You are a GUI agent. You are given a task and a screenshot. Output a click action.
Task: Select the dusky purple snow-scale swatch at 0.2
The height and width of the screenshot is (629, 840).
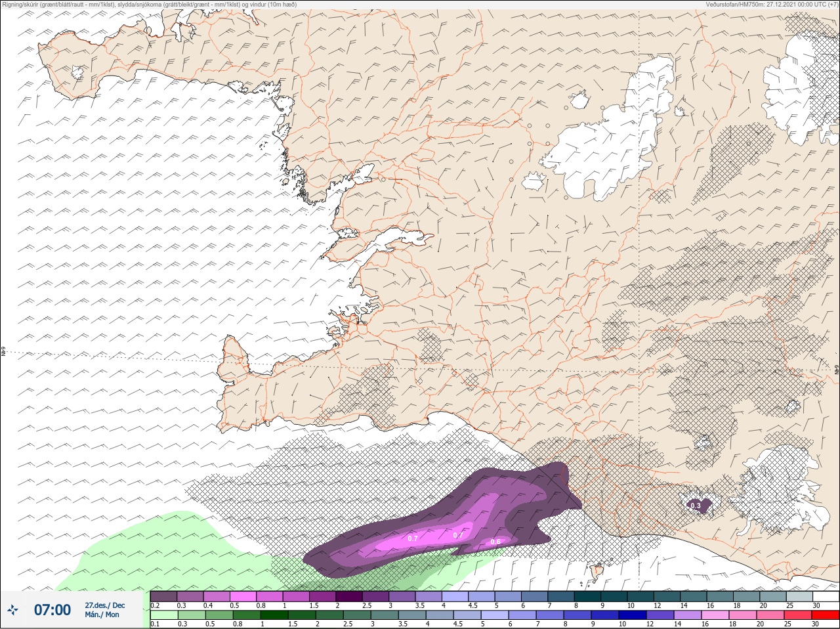point(163,596)
